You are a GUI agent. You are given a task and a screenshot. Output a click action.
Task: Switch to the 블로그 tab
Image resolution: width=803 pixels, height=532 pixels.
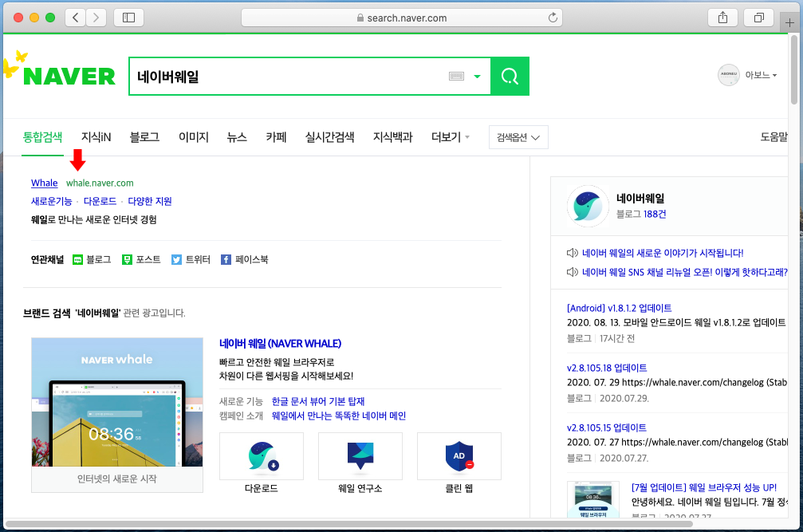144,136
